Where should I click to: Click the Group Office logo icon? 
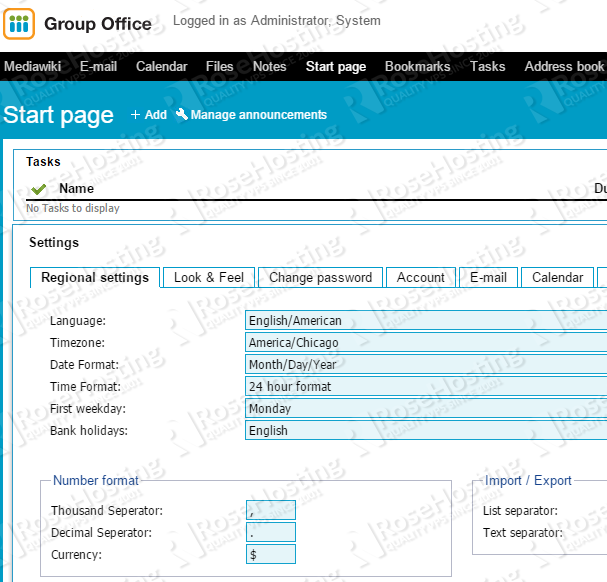[x=19, y=24]
